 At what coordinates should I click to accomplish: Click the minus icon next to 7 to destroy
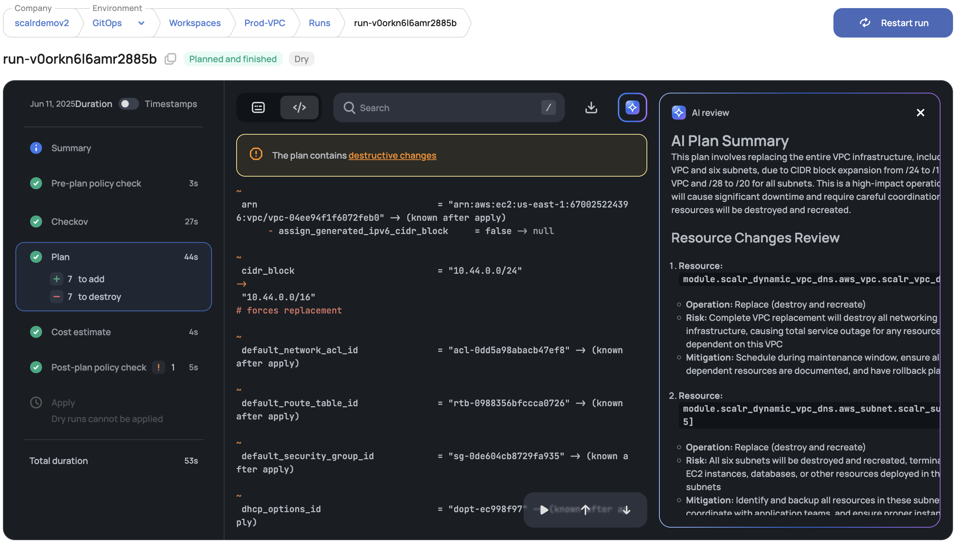click(56, 297)
